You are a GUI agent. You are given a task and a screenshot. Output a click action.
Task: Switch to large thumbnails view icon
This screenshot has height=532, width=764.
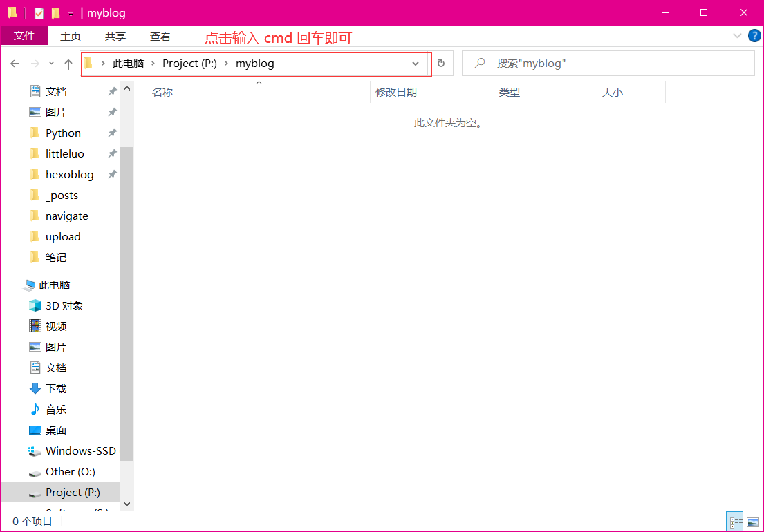point(752,522)
